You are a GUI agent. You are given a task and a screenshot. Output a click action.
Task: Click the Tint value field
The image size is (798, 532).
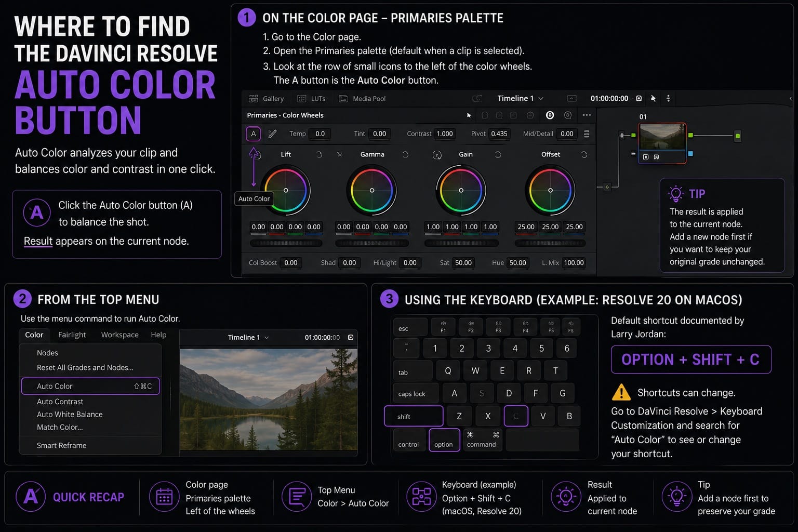[x=380, y=134]
